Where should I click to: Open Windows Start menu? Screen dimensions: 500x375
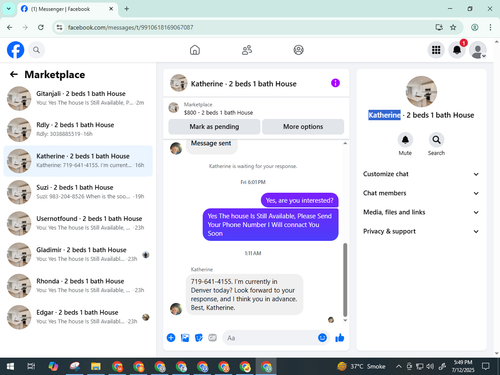(x=10, y=366)
